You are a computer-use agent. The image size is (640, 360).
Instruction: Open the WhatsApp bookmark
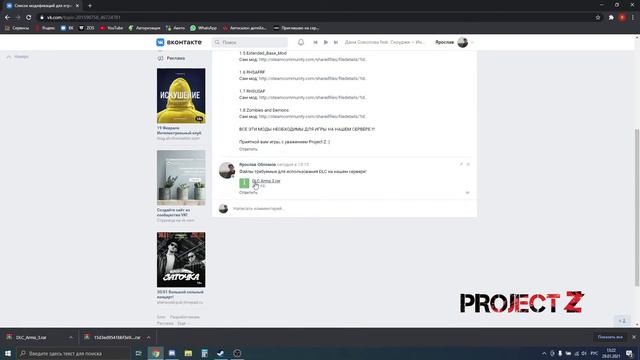click(204, 28)
